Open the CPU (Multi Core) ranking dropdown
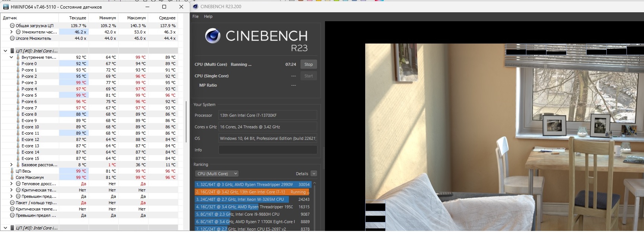644x241 pixels. pos(217,174)
